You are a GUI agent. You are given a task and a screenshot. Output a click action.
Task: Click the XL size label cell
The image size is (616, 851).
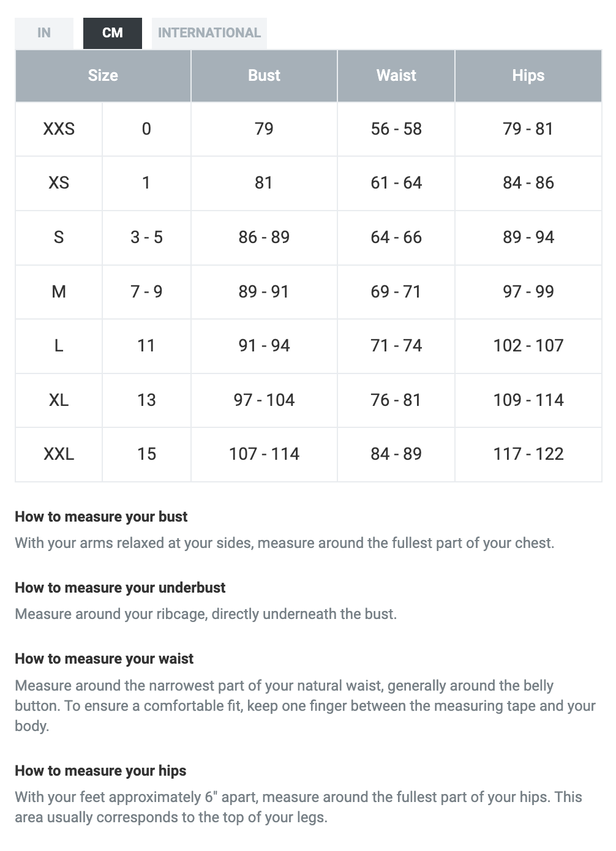(x=59, y=400)
